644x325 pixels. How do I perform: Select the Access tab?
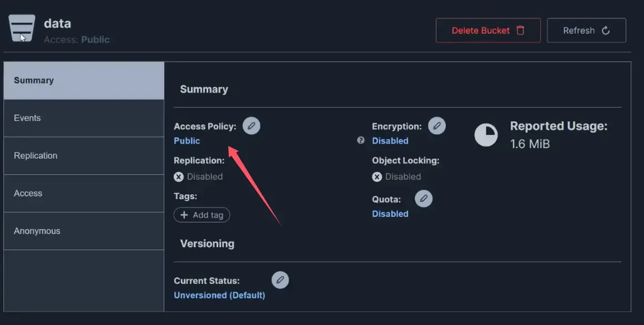point(84,194)
